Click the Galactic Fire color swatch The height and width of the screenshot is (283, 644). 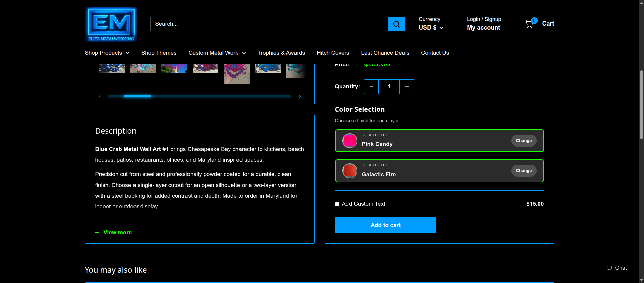point(350,171)
